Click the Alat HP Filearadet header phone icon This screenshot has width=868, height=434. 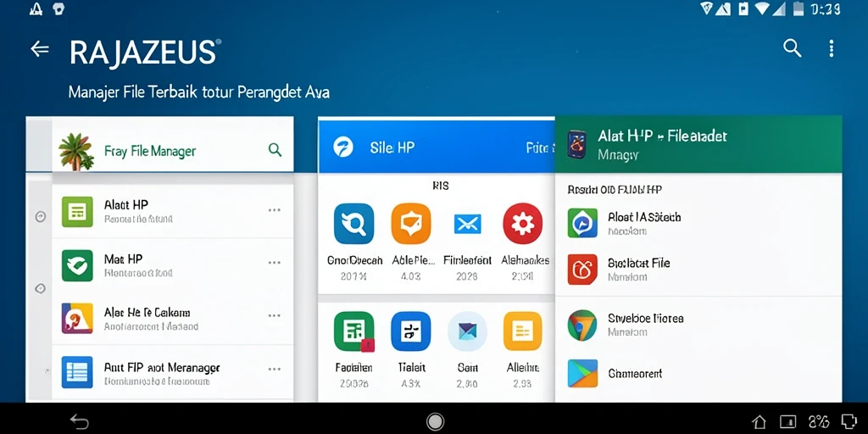[576, 144]
